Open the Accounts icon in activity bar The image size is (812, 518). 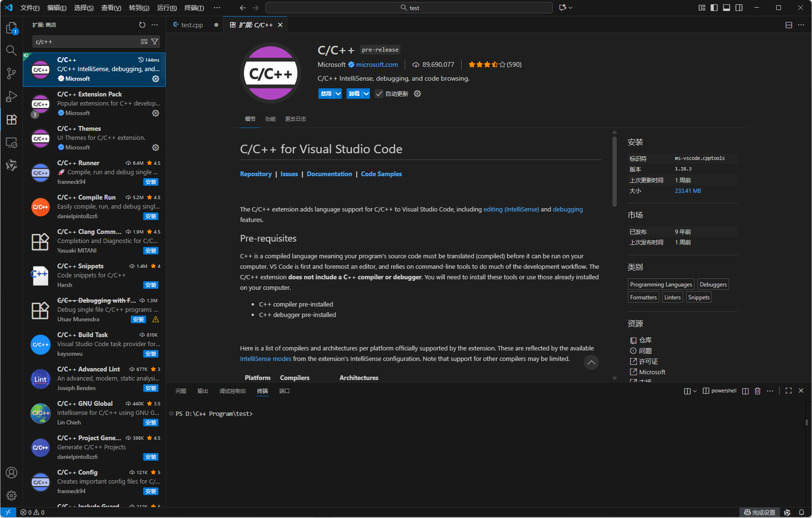click(11, 473)
